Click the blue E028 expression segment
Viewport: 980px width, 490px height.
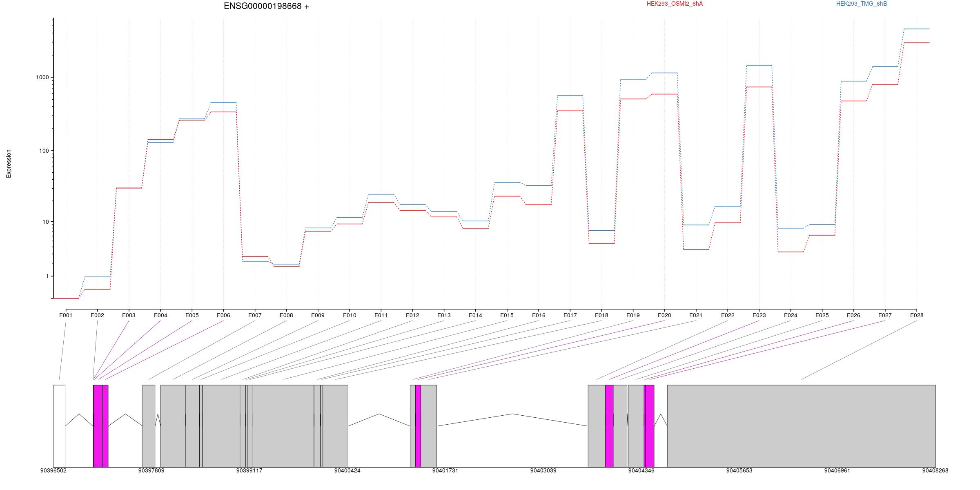[x=917, y=29]
